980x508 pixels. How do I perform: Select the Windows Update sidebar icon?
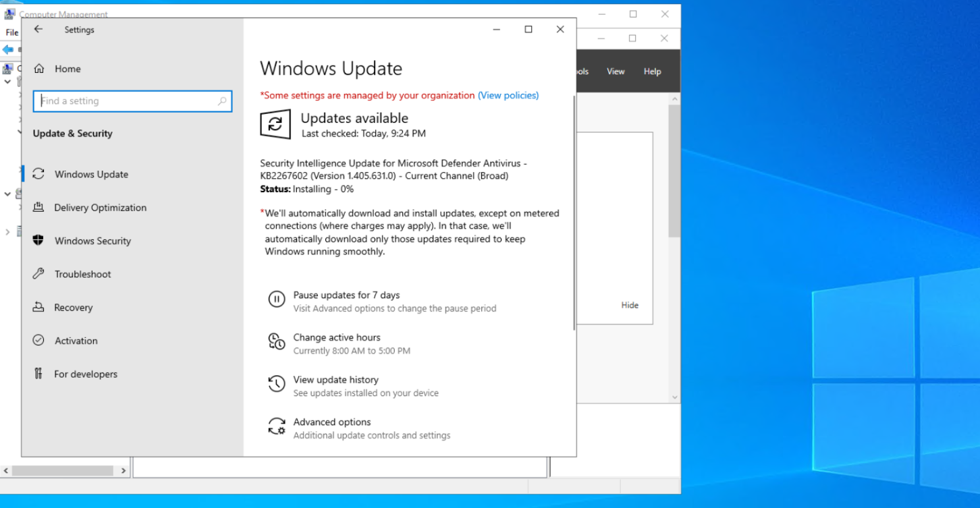pos(38,174)
